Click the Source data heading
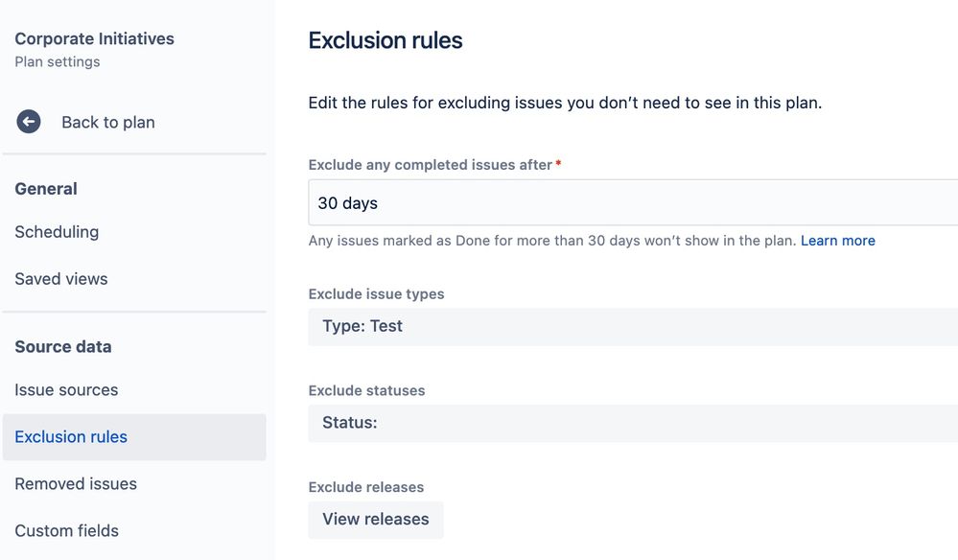This screenshot has width=958, height=560. [x=62, y=346]
